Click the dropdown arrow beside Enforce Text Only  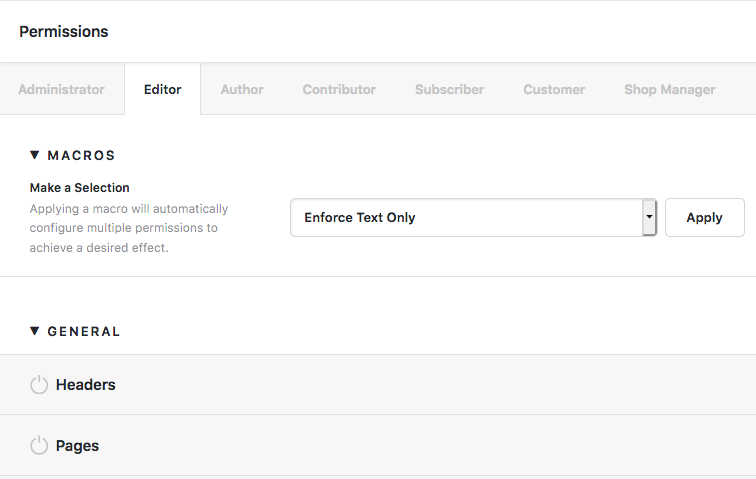[x=649, y=218]
